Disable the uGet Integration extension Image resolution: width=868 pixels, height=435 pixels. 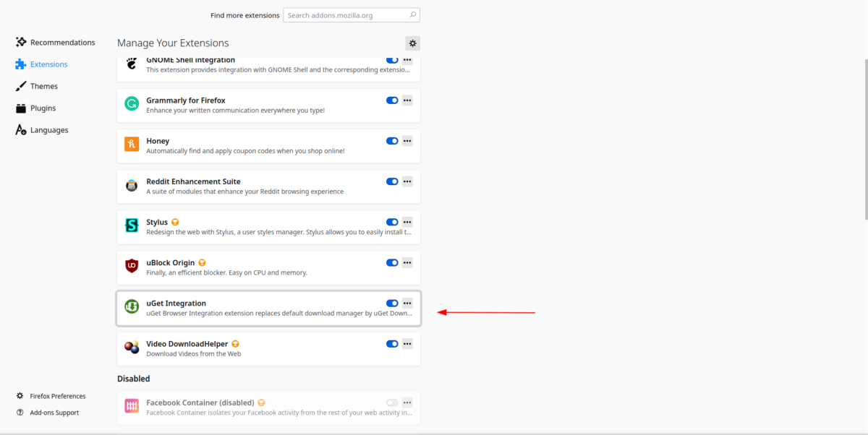392,303
